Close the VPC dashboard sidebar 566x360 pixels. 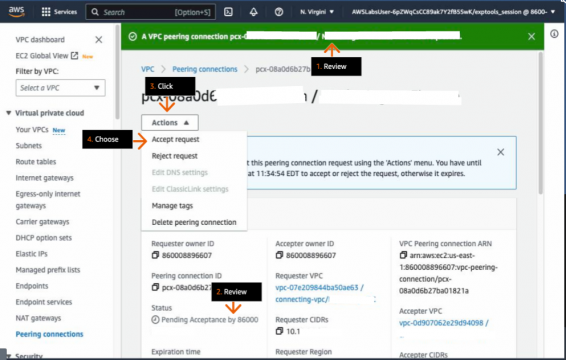[x=99, y=40]
